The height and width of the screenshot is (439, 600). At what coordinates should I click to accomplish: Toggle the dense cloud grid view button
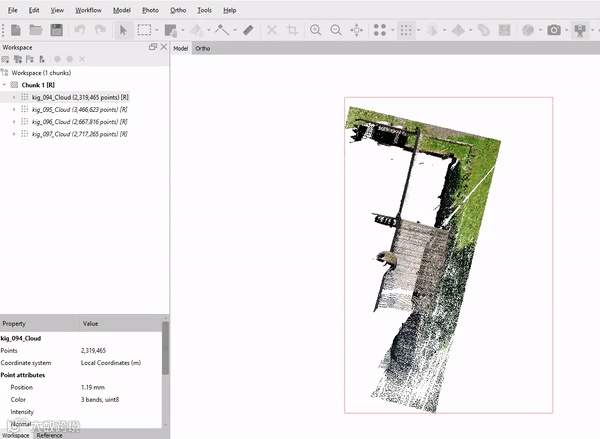(406, 30)
